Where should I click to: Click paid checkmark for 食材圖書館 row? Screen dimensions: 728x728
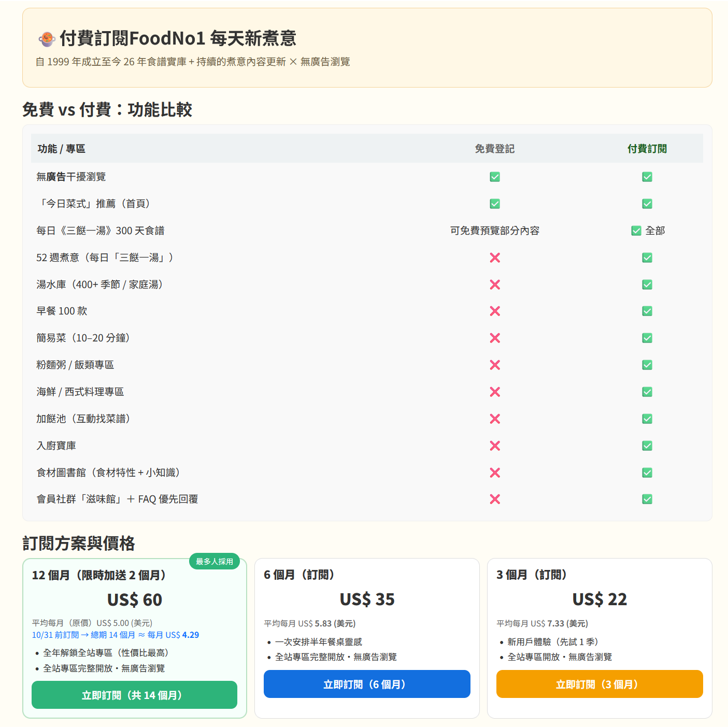point(647,473)
